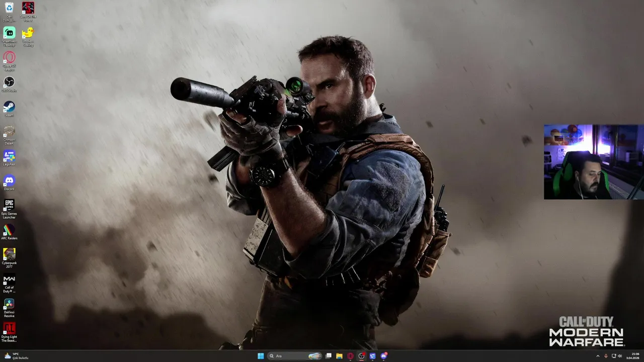Screen dimensions: 644x362
Task: Switch to OBS Studio in the taskbar
Action: click(361, 356)
